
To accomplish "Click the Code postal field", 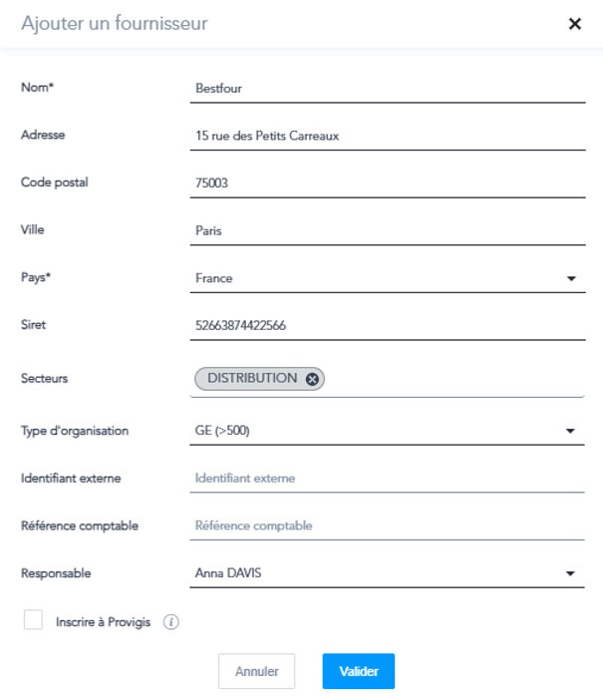I will pyautogui.click(x=389, y=183).
